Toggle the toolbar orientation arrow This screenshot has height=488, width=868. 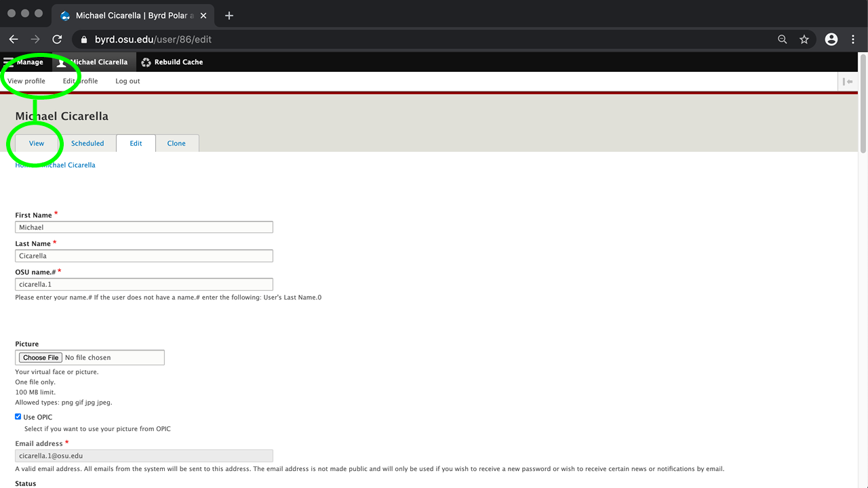pos(848,81)
